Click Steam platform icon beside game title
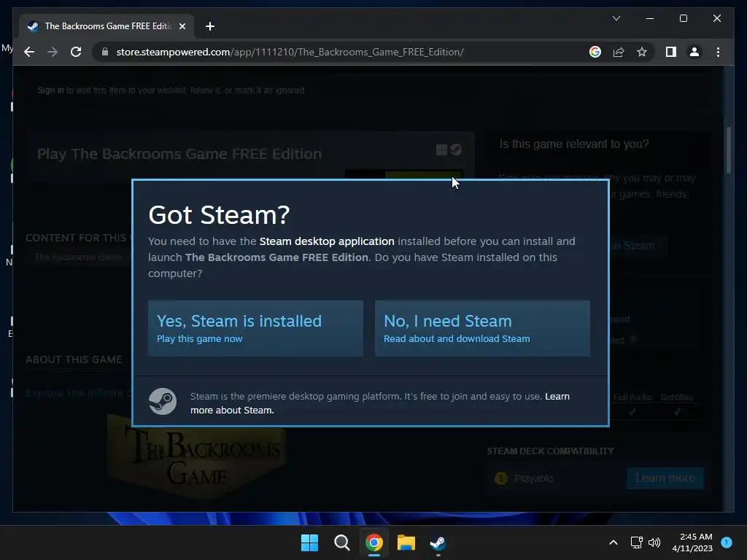The width and height of the screenshot is (747, 560). click(x=456, y=150)
